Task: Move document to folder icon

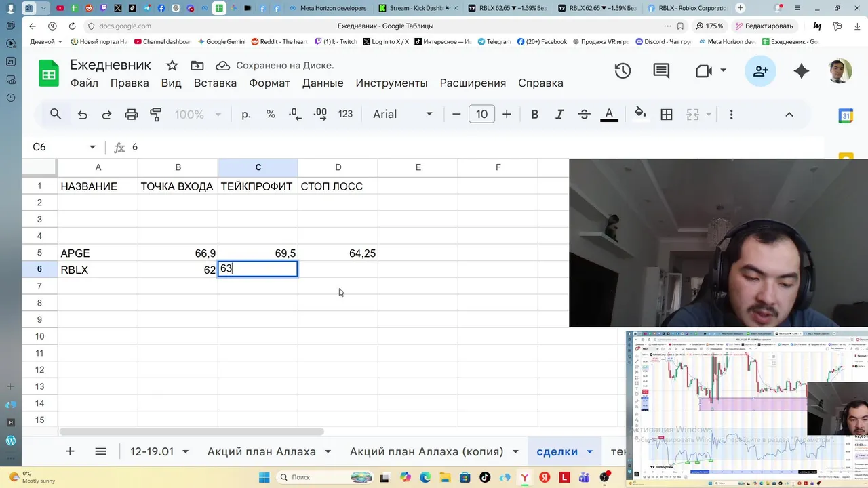Action: (197, 66)
